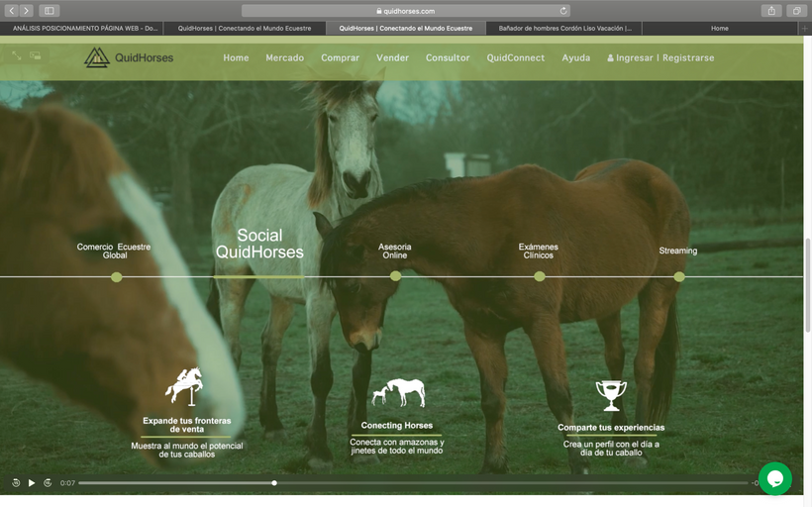Viewport: 812px width, 507px height.
Task: Reload the page with the refresh icon
Action: coord(564,11)
